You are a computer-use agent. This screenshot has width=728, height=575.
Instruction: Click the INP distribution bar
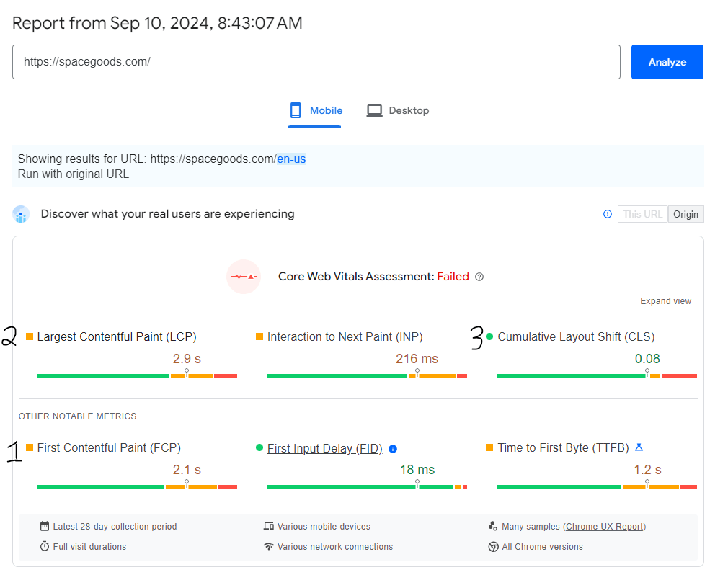point(368,375)
